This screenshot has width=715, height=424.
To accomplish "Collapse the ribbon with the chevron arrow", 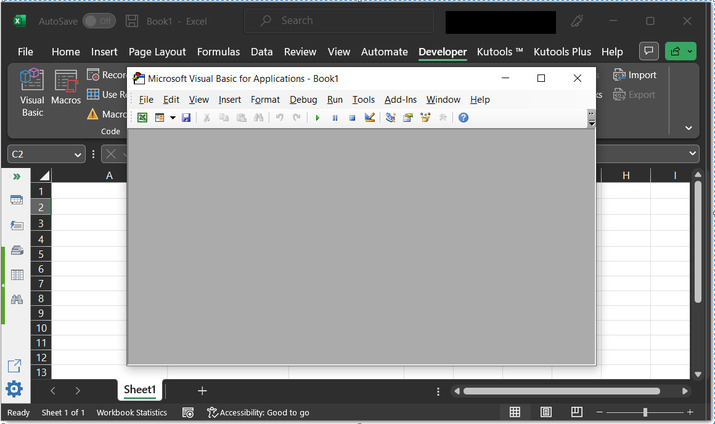I will (x=689, y=128).
